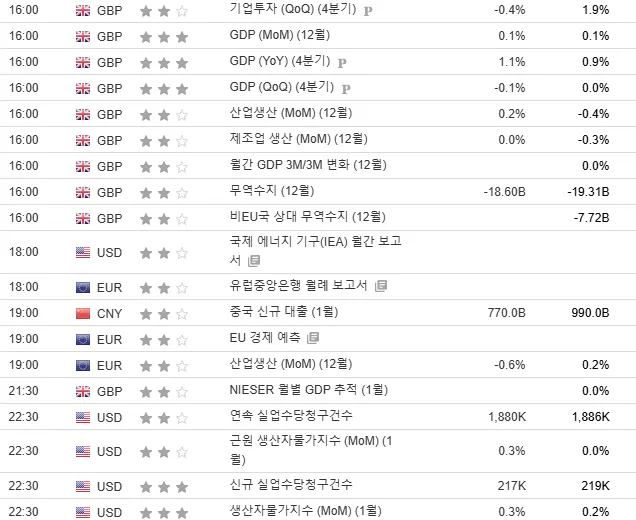This screenshot has height=520, width=636.
Task: Click the preliminary P icon beside GDP (YoY)
Action: point(342,63)
